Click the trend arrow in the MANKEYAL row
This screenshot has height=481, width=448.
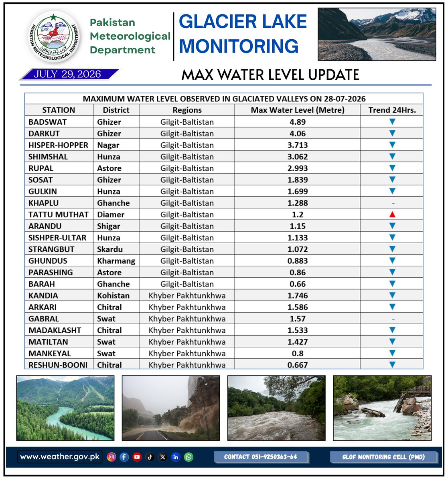pos(392,354)
